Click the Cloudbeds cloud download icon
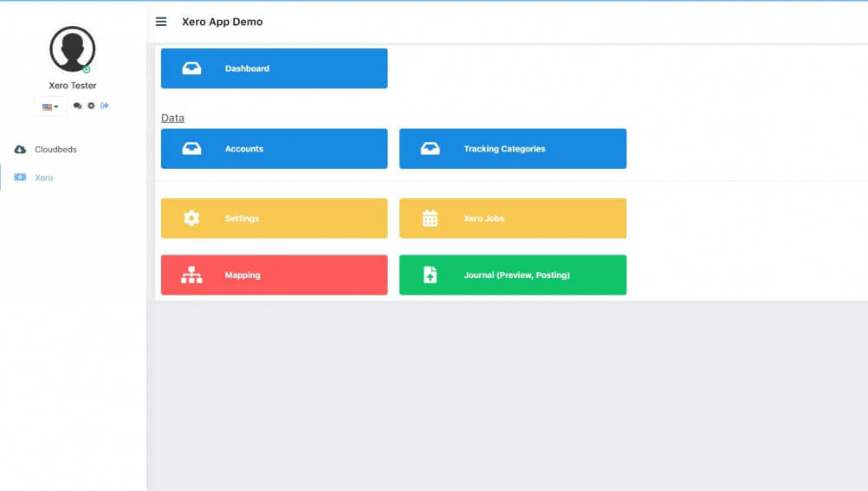 20,150
